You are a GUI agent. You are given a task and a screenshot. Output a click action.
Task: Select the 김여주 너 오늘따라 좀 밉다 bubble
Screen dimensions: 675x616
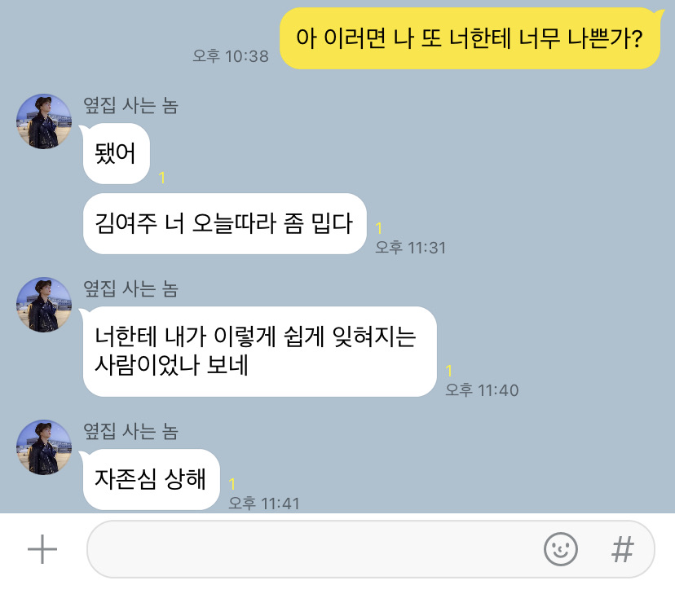pyautogui.click(x=224, y=224)
